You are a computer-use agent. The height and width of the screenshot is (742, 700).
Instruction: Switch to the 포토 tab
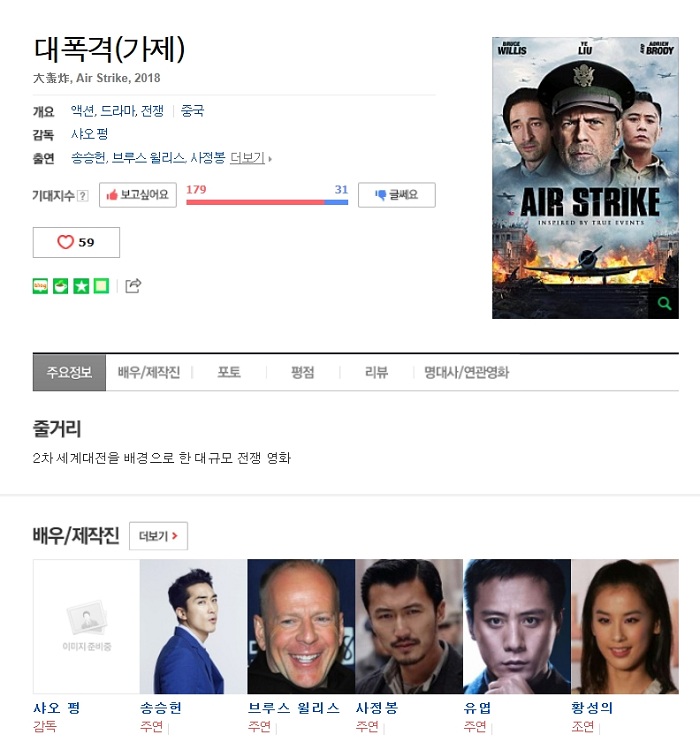[229, 372]
